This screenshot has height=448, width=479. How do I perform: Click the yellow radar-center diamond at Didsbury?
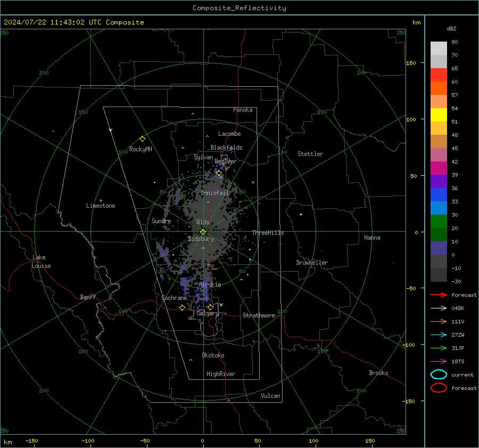point(203,232)
